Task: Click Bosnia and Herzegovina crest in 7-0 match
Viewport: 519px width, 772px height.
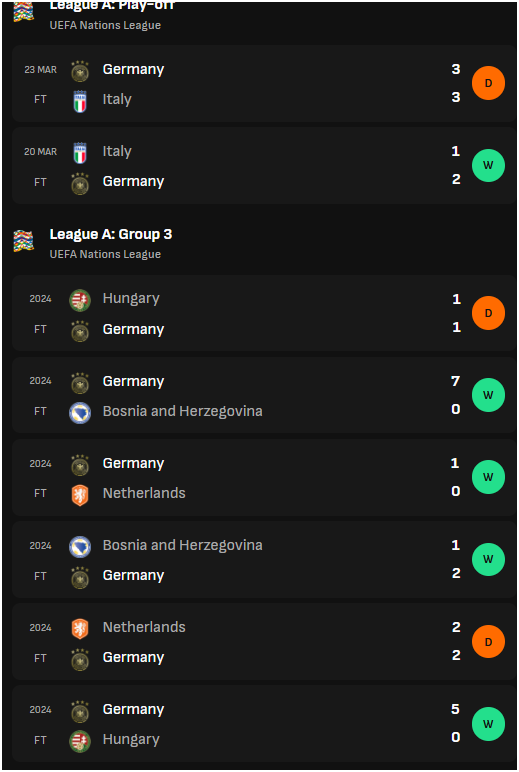Action: coord(80,413)
